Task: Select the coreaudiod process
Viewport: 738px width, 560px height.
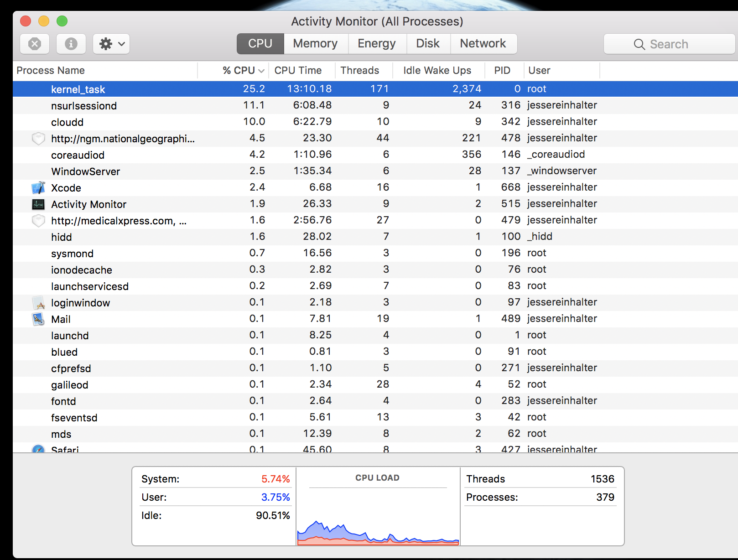Action: 375,155
